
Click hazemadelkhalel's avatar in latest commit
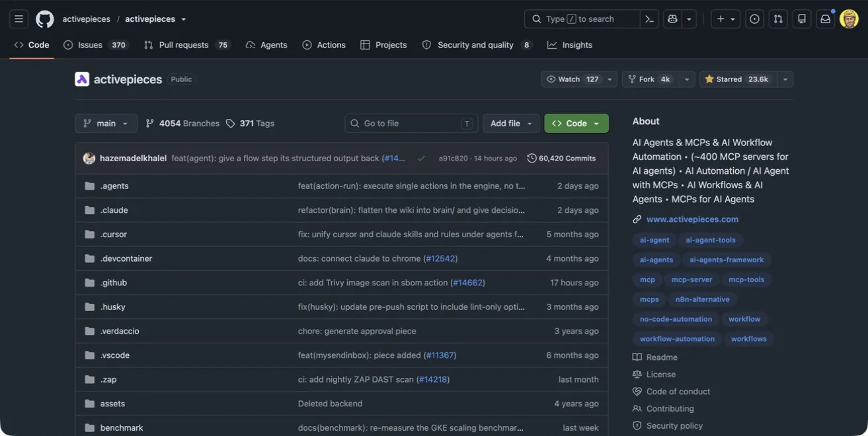(89, 159)
